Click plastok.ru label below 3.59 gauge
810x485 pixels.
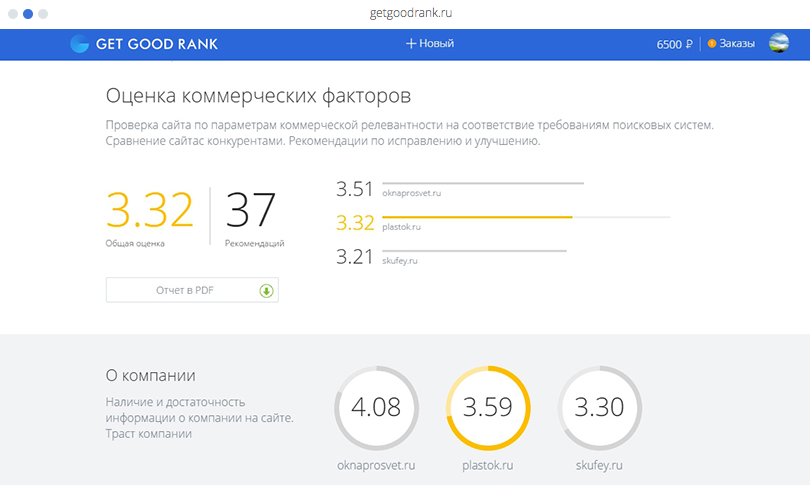[x=488, y=465]
